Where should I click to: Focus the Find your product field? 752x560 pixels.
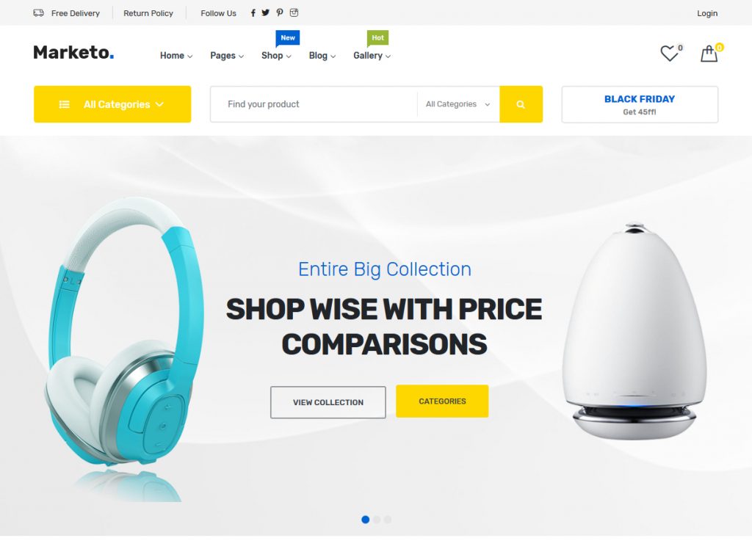[x=314, y=104]
